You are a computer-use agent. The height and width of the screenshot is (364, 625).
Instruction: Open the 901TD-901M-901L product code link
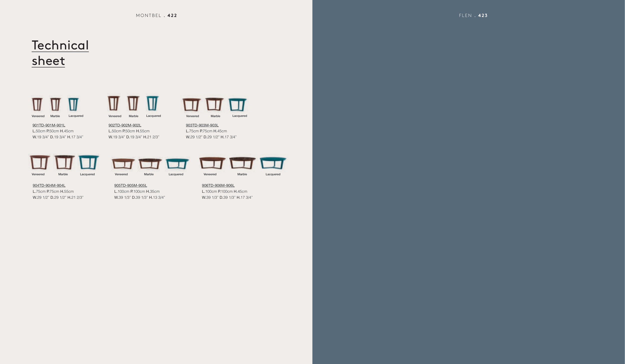click(49, 125)
